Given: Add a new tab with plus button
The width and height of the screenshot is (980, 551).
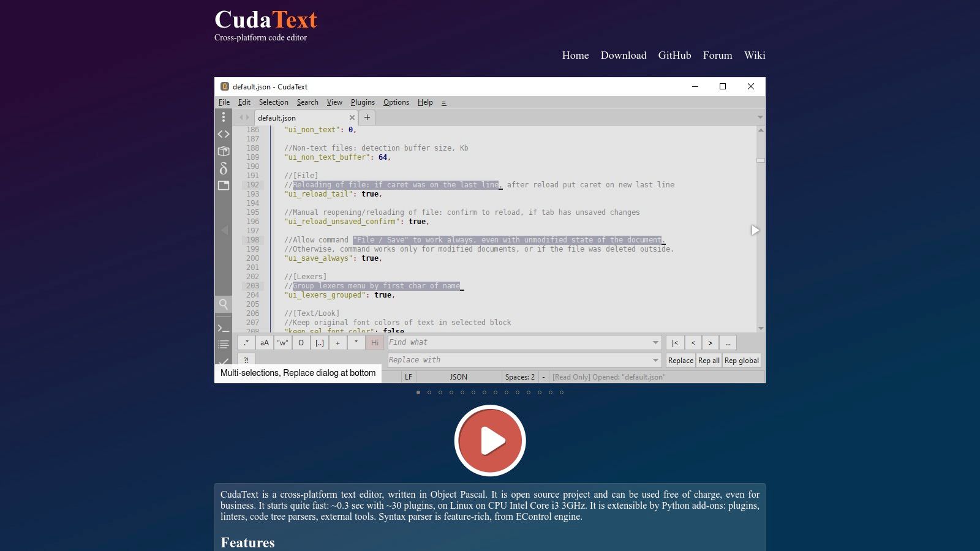Looking at the screenshot, I should pyautogui.click(x=367, y=118).
